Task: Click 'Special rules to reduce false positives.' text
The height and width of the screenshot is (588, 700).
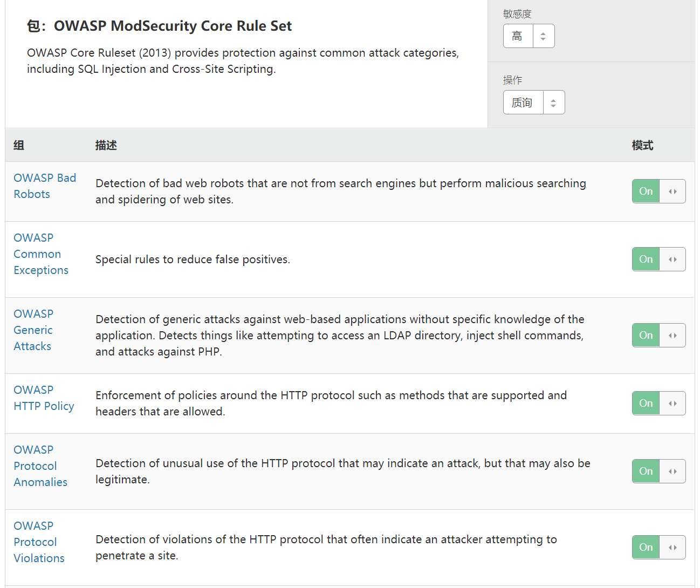Action: tap(193, 259)
